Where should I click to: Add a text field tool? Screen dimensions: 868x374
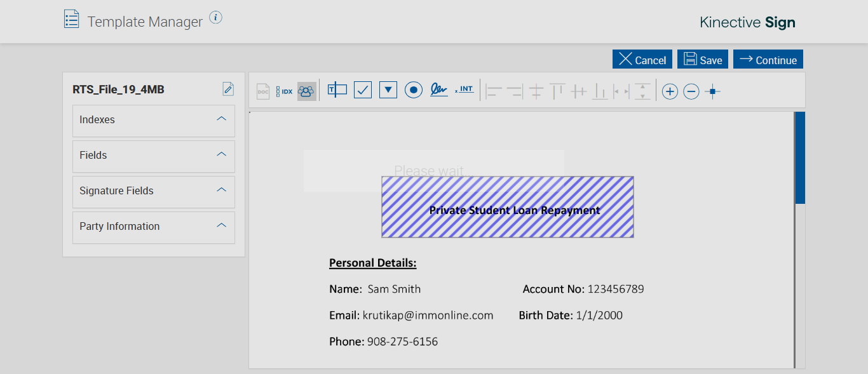coord(337,90)
